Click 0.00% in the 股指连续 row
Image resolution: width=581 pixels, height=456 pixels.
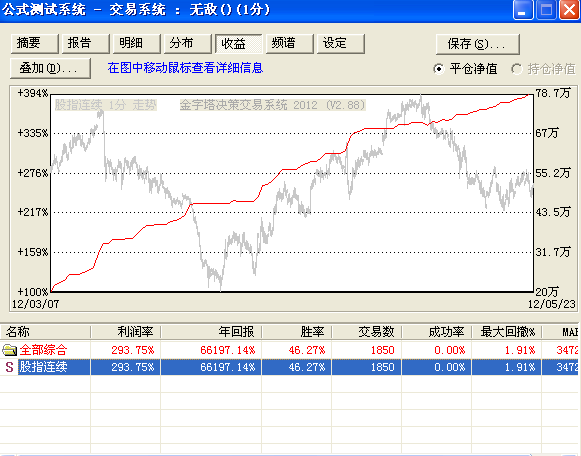pos(449,367)
